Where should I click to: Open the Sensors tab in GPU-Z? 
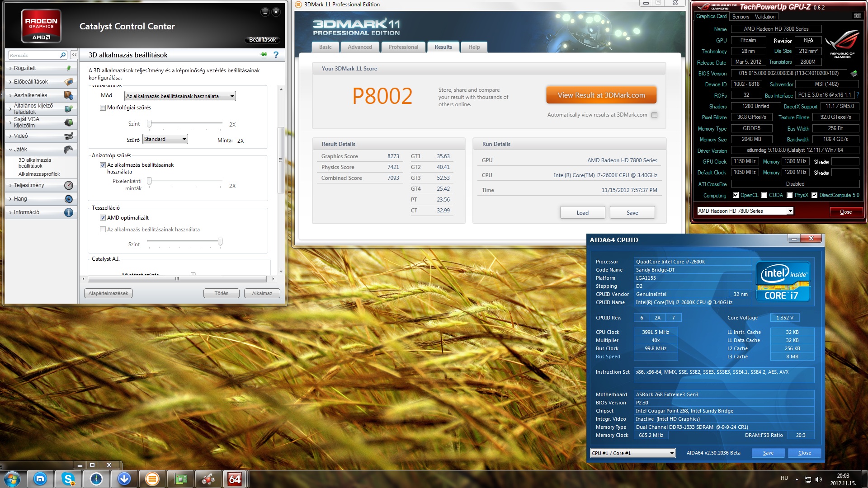(x=741, y=17)
